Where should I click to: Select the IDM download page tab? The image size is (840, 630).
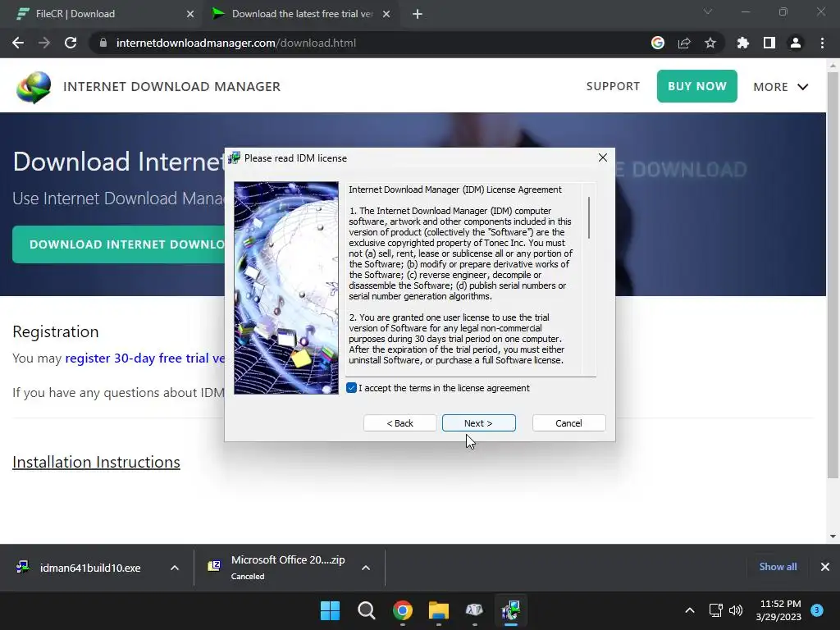[x=302, y=14]
